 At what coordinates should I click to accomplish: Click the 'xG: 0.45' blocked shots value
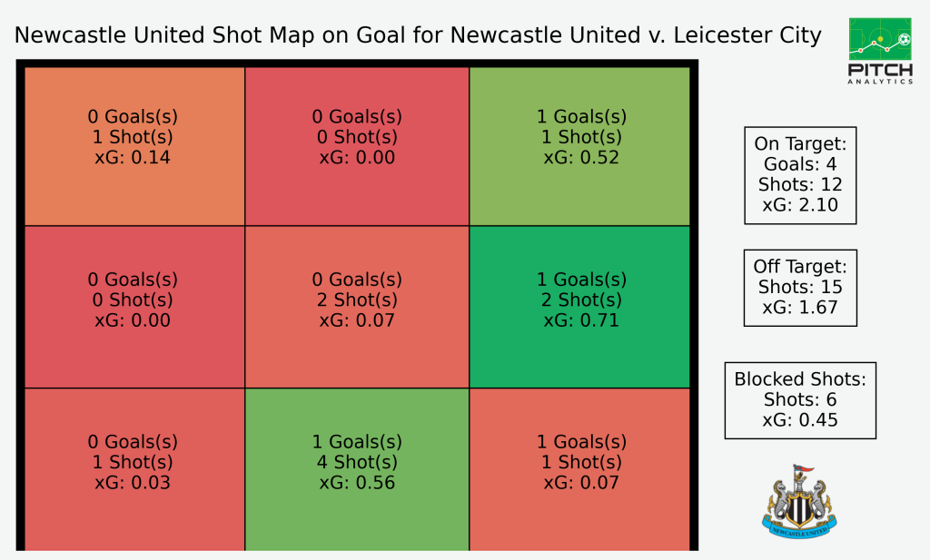click(x=800, y=420)
